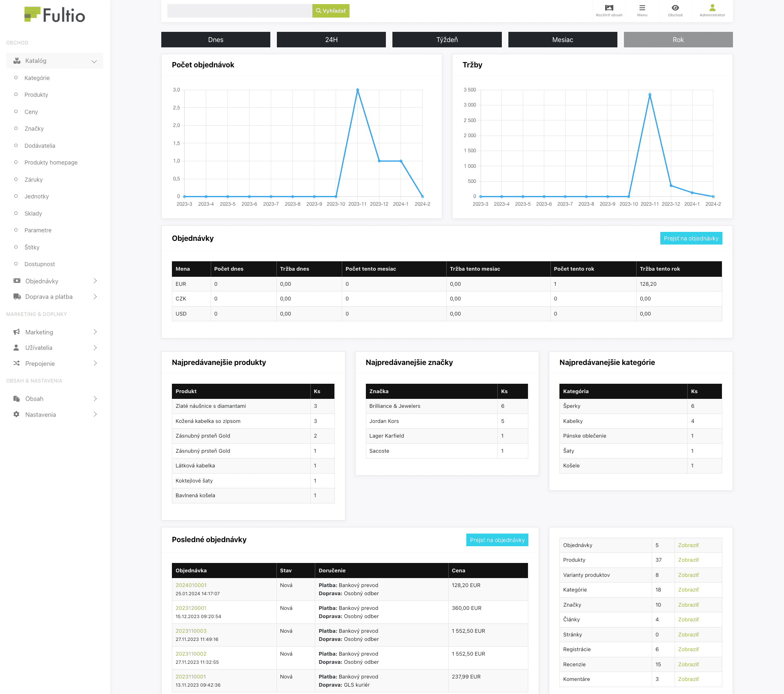This screenshot has height=694, width=784.
Task: Expand the Obsah menu arrow
Action: click(95, 399)
